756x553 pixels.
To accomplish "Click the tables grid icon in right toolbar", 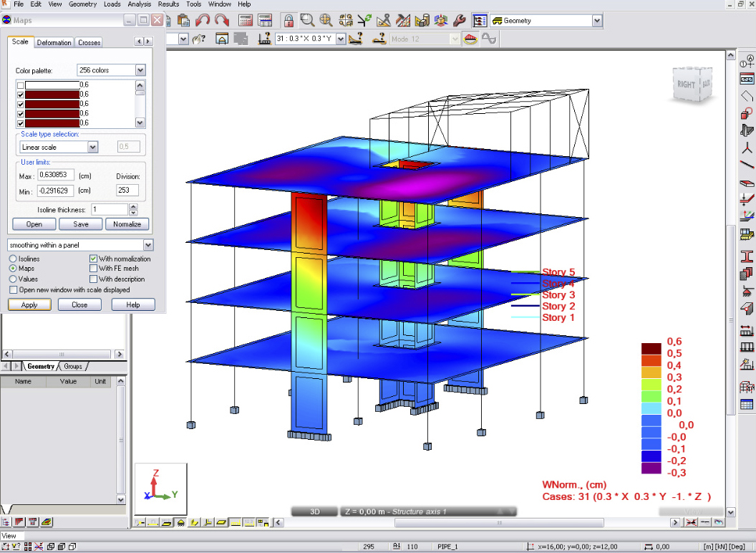I will (x=747, y=405).
